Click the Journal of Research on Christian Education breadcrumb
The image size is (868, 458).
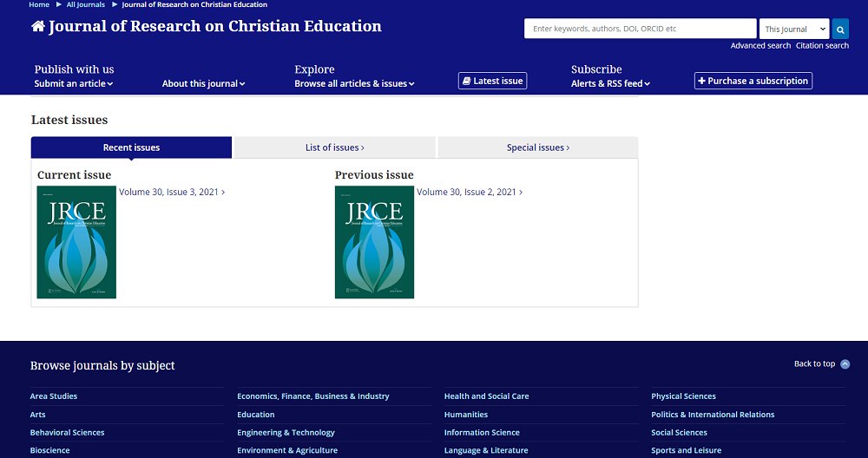pos(194,4)
